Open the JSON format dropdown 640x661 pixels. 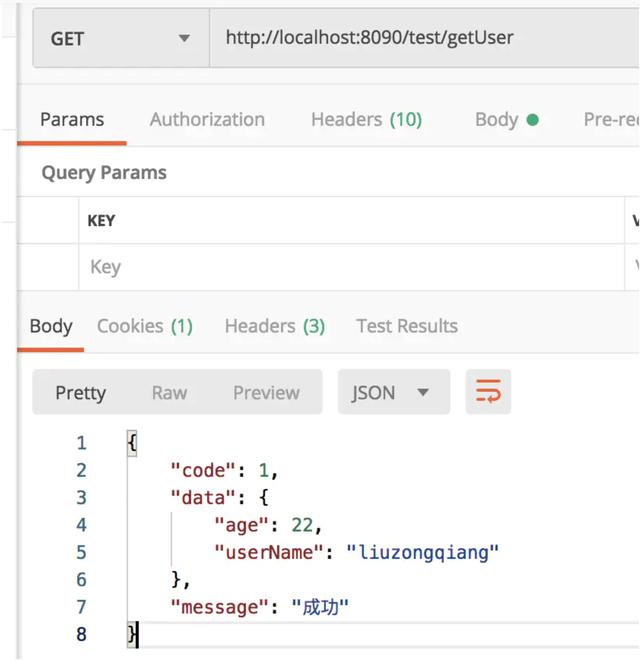(394, 392)
